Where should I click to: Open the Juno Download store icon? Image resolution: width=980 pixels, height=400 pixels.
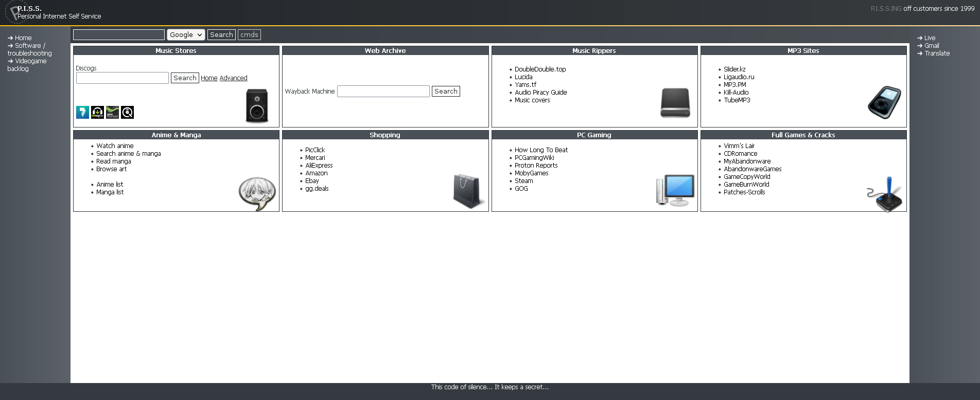click(112, 112)
